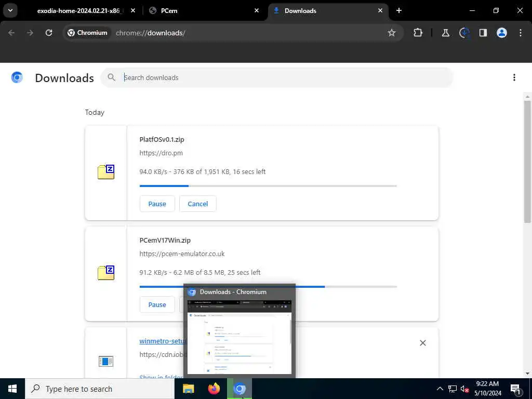Close the exodia-home tab

[133, 10]
